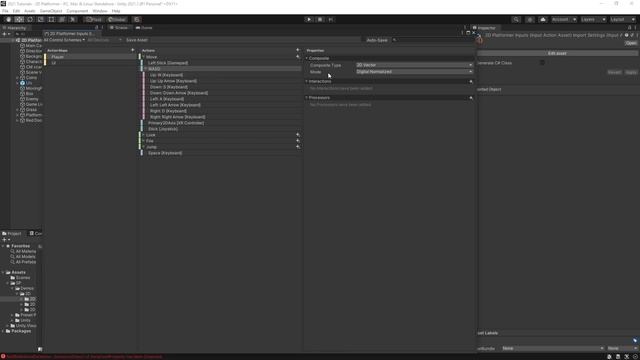Switch to the Scene tab
The image size is (640, 360).
(x=119, y=28)
